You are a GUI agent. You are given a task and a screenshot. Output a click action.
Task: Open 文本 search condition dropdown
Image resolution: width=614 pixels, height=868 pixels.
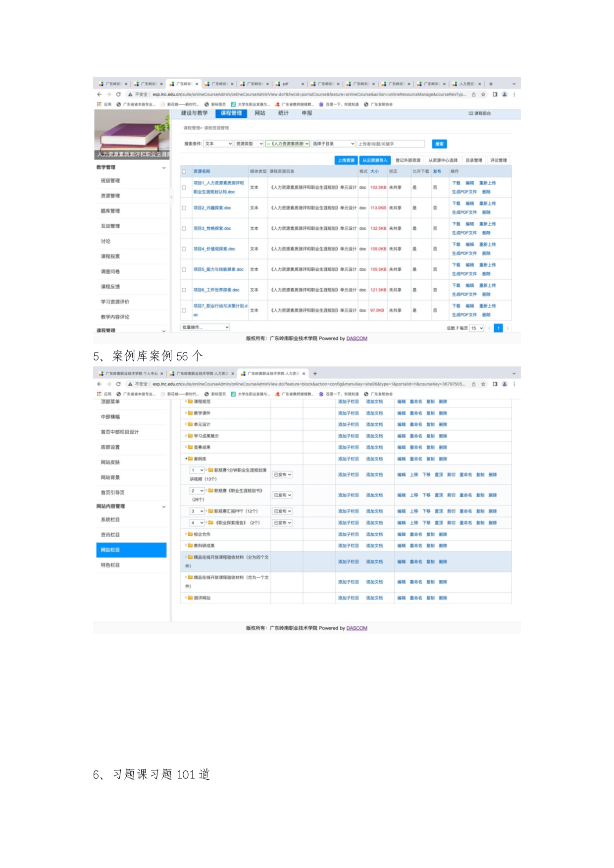[x=218, y=144]
